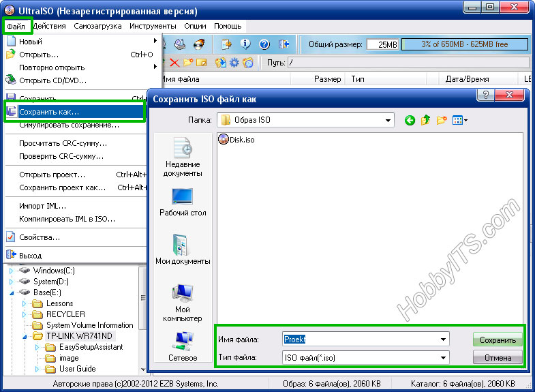Image resolution: width=535 pixels, height=392 pixels.
Task: Click the blue question mark help icon
Action: coord(264,44)
